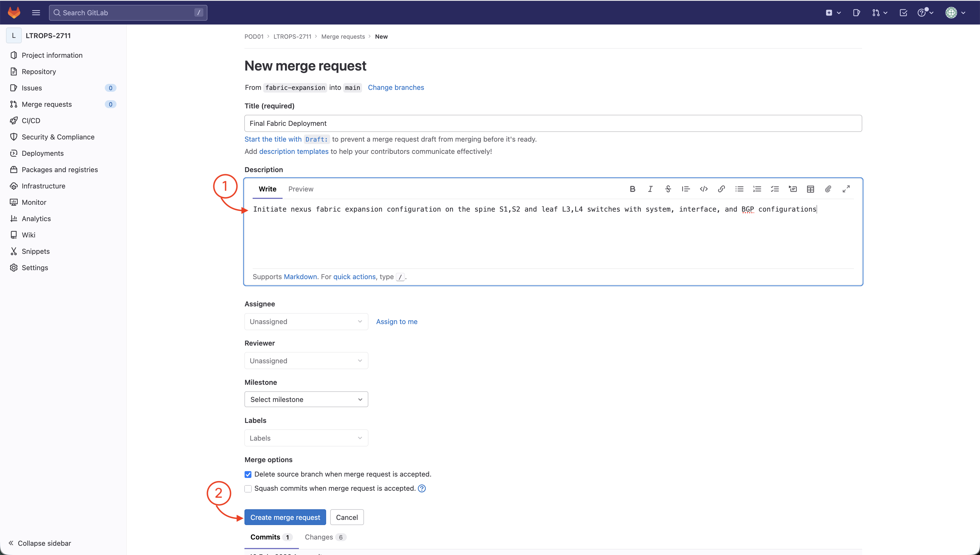Switch to the Preview tab

coord(301,189)
